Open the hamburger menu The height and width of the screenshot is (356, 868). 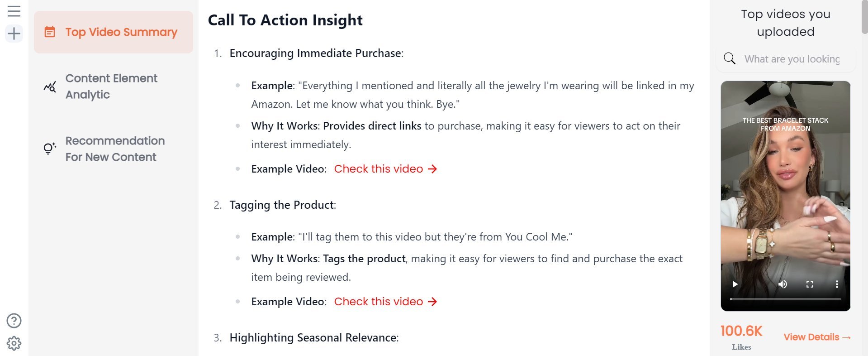tap(14, 11)
